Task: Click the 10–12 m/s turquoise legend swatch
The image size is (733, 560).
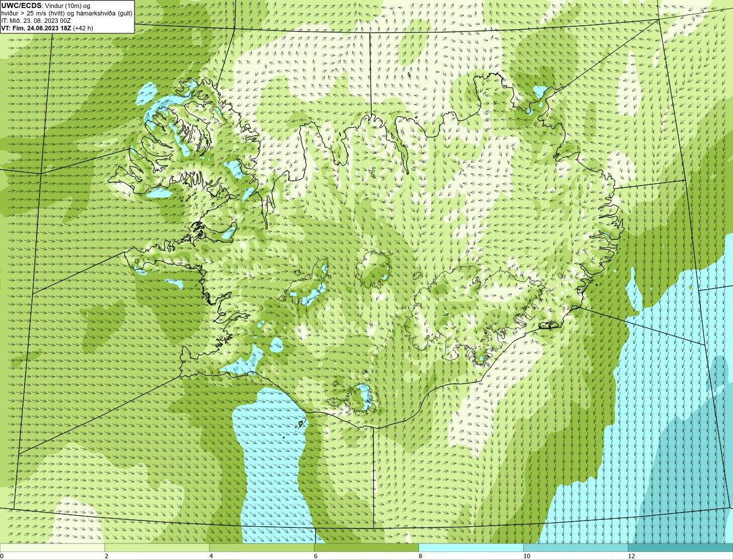Action: (x=576, y=547)
